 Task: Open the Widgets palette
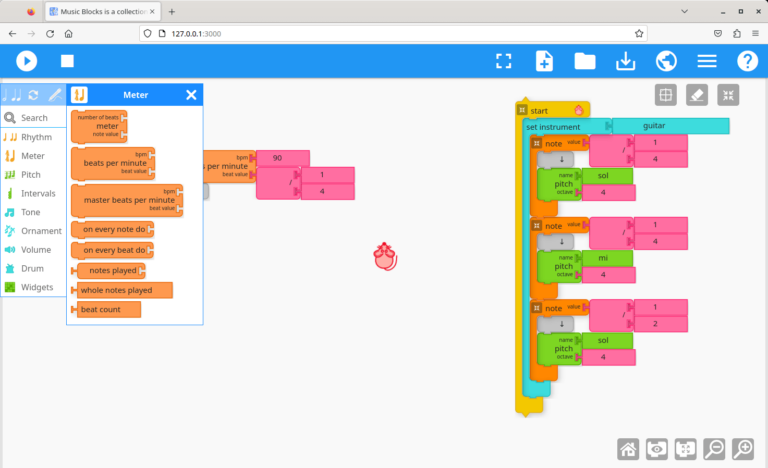pyautogui.click(x=34, y=287)
